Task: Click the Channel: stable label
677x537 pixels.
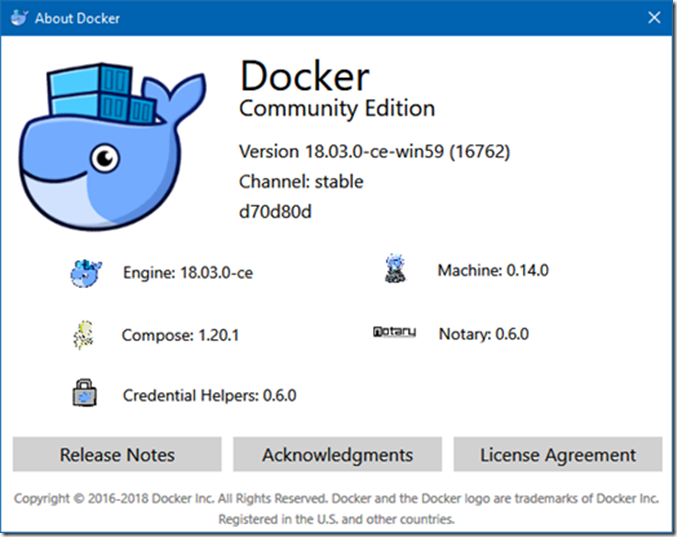Action: (301, 182)
